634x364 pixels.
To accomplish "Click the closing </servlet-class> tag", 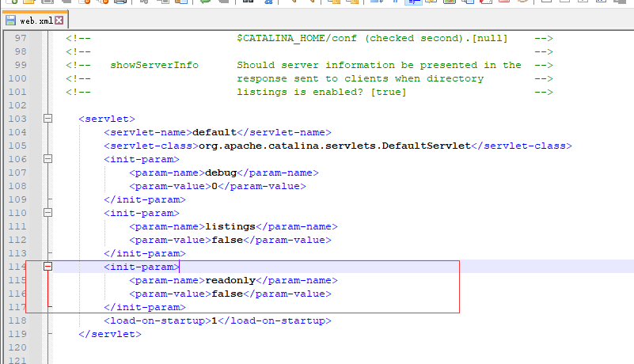I will (522, 146).
